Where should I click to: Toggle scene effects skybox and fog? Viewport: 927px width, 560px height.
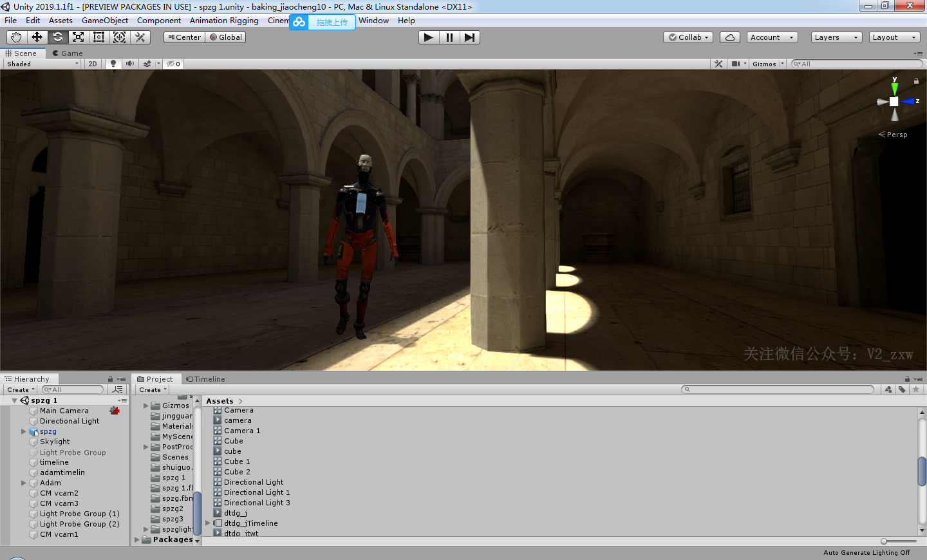click(x=147, y=64)
